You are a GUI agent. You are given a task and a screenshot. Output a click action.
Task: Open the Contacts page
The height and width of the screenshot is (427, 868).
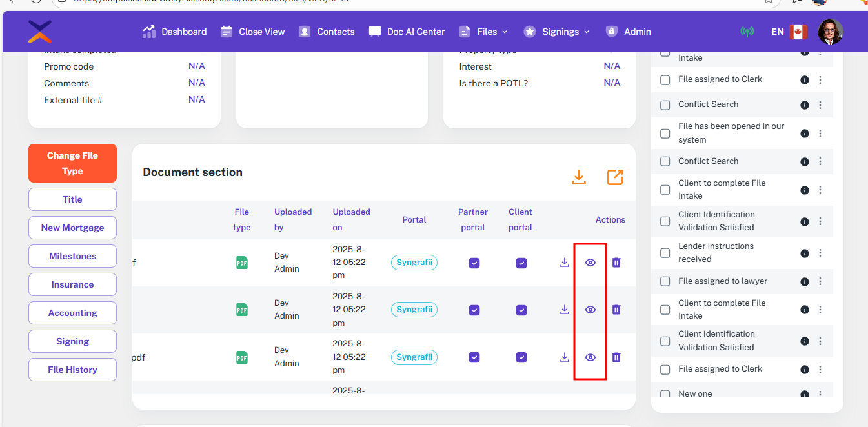(327, 32)
